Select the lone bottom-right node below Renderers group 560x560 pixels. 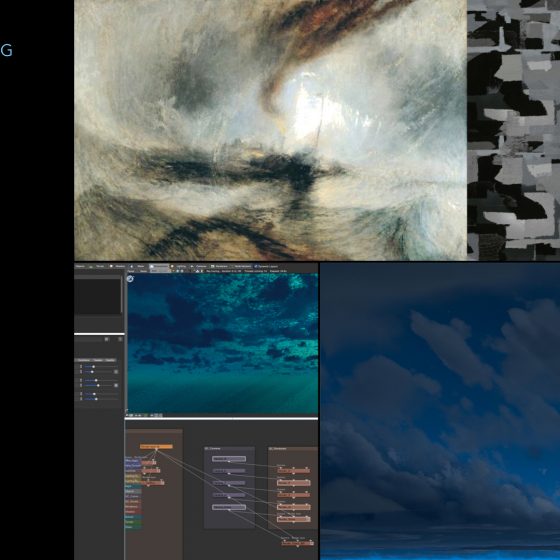(x=298, y=543)
